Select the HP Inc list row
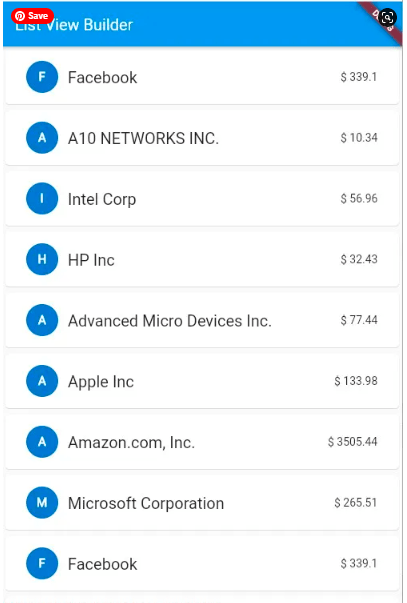407x603 pixels. [202, 259]
